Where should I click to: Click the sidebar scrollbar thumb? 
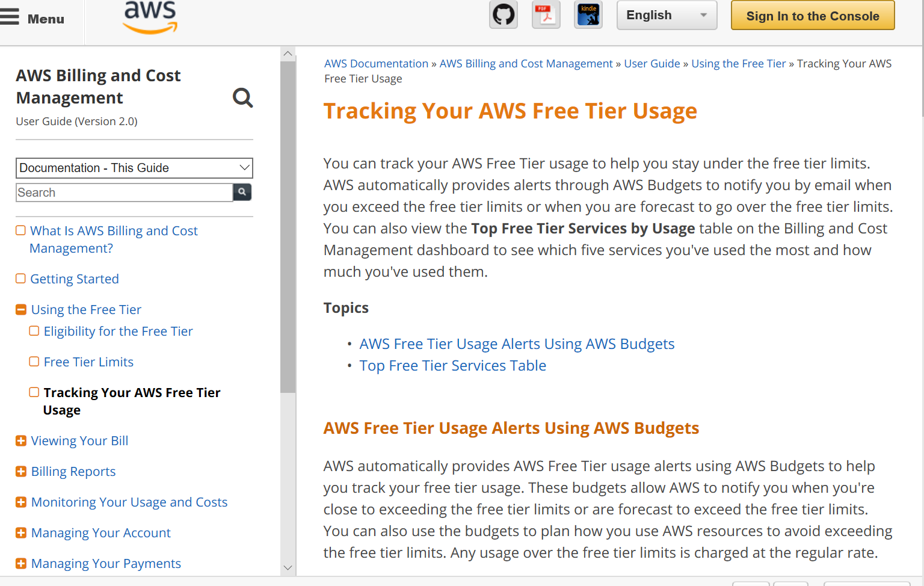tap(288, 227)
